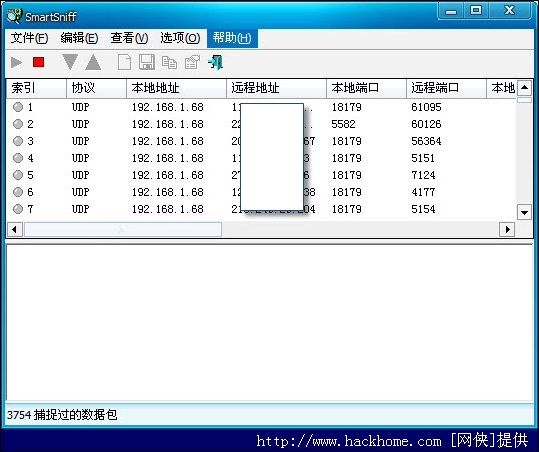Image resolution: width=539 pixels, height=452 pixels.
Task: Click the gray status icon of row 3
Action: click(18, 141)
